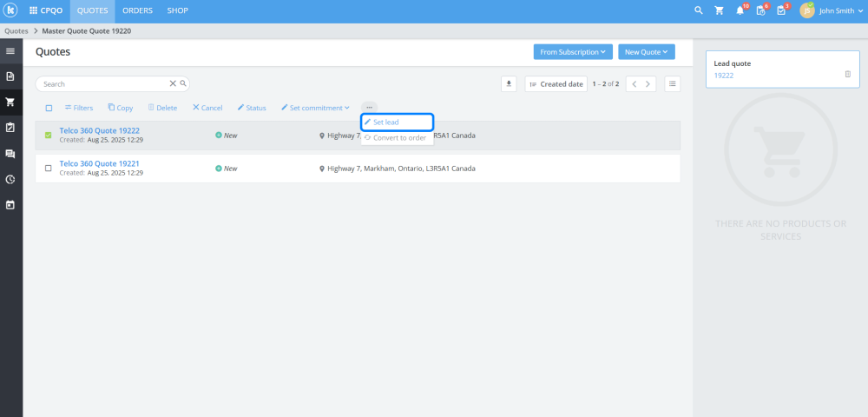Open the Telco 360 Quote 19221 link

coord(100,164)
